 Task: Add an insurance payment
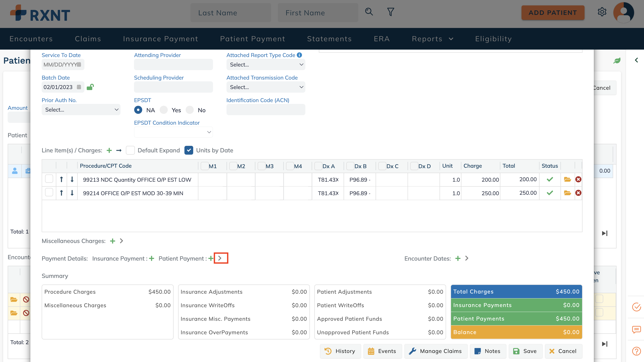coord(152,259)
